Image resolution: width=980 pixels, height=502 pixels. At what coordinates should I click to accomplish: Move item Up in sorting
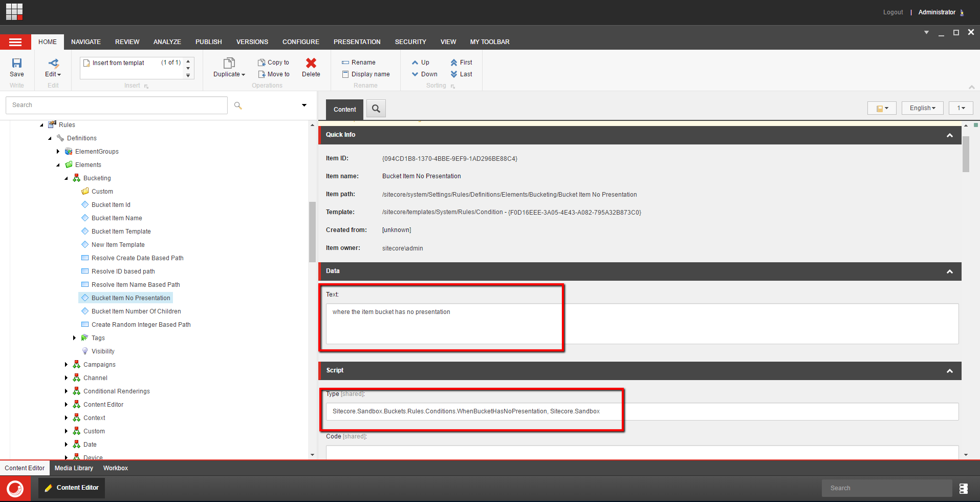pyautogui.click(x=415, y=62)
